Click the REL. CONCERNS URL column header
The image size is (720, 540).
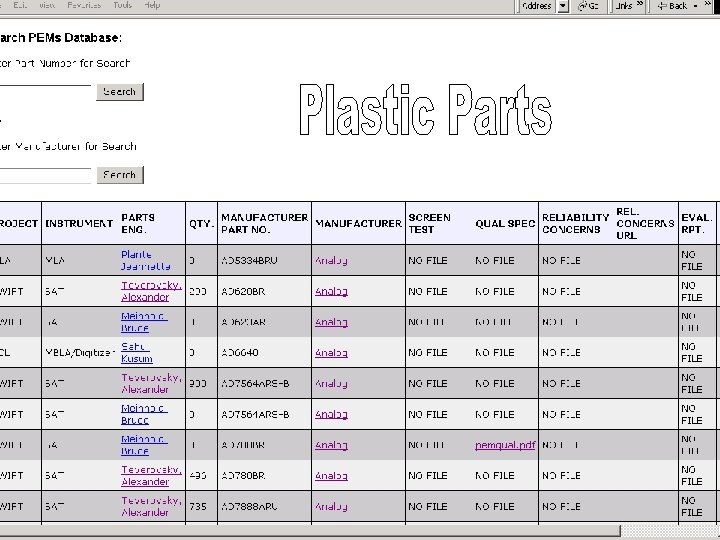(x=645, y=223)
